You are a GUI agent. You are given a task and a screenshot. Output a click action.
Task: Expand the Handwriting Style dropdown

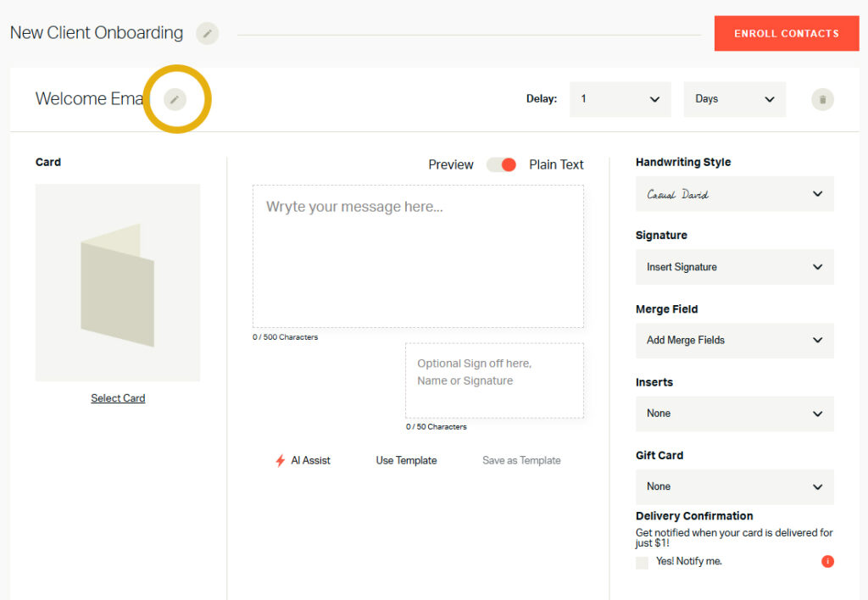734,194
